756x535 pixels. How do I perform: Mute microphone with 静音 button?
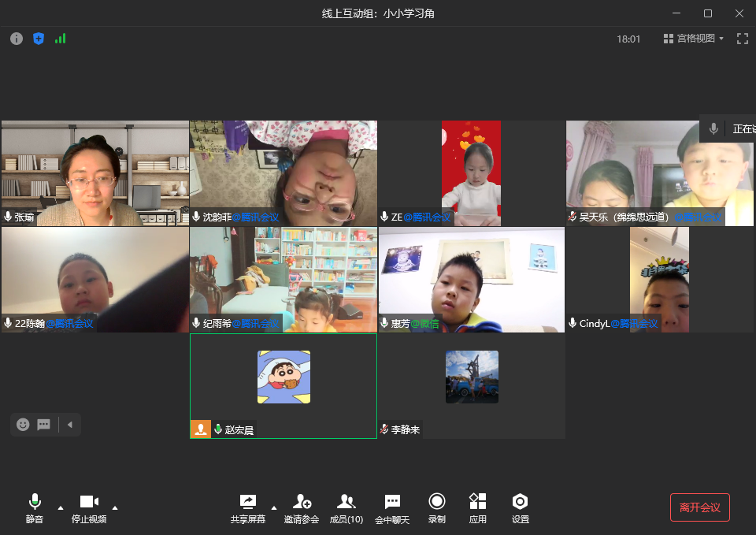click(34, 508)
